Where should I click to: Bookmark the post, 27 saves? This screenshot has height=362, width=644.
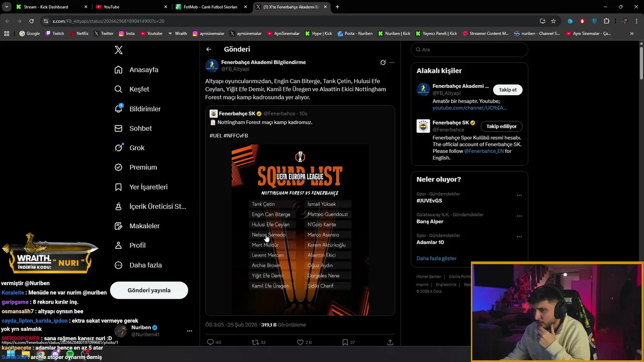[x=349, y=342]
